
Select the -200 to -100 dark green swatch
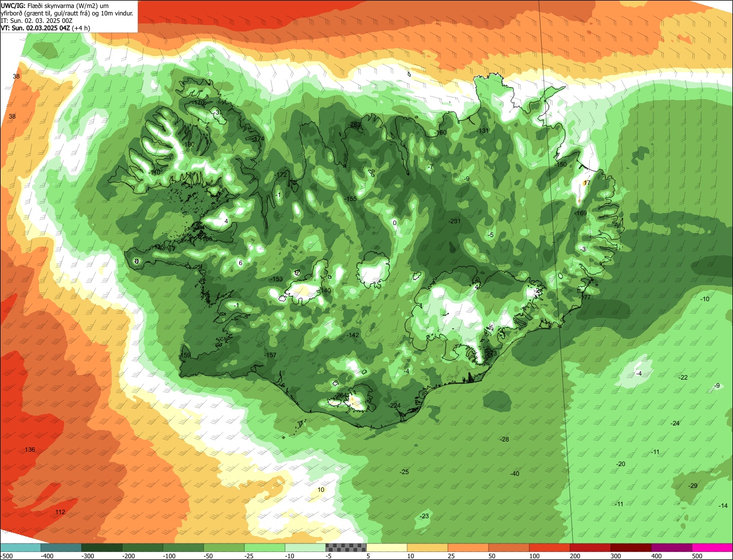point(143,547)
